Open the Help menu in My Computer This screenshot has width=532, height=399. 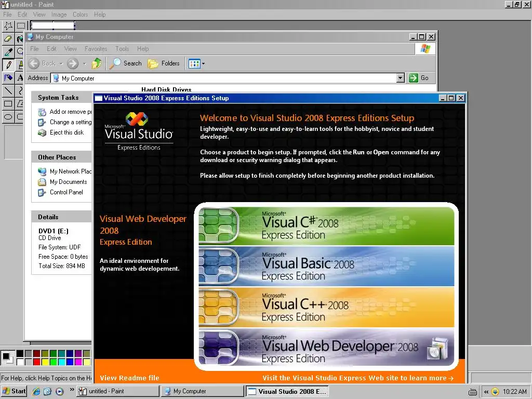(x=143, y=49)
